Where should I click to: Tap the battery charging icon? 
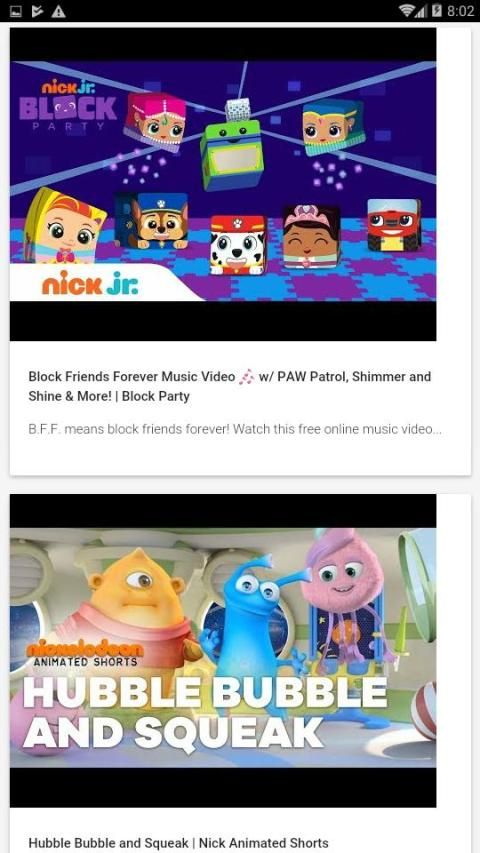coord(436,11)
